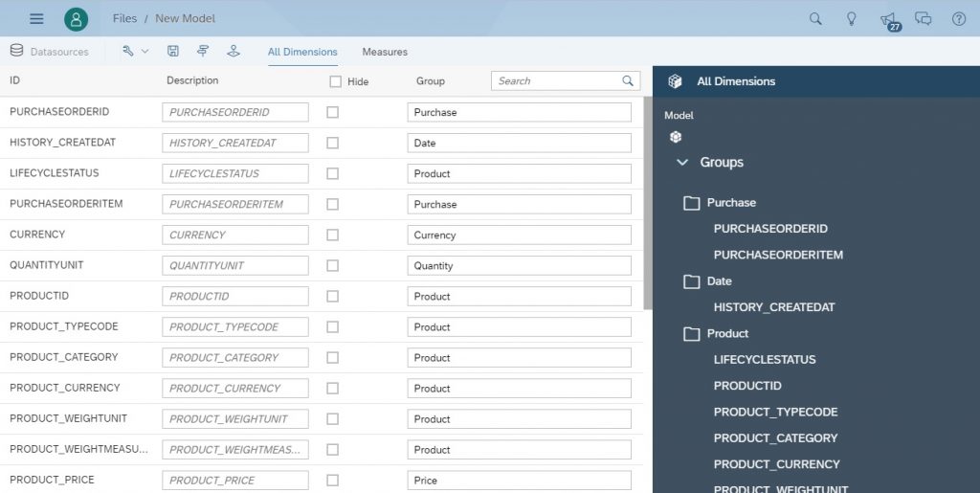The width and height of the screenshot is (980, 493).
Task: Open the lightbulb tips icon
Action: [x=851, y=19]
